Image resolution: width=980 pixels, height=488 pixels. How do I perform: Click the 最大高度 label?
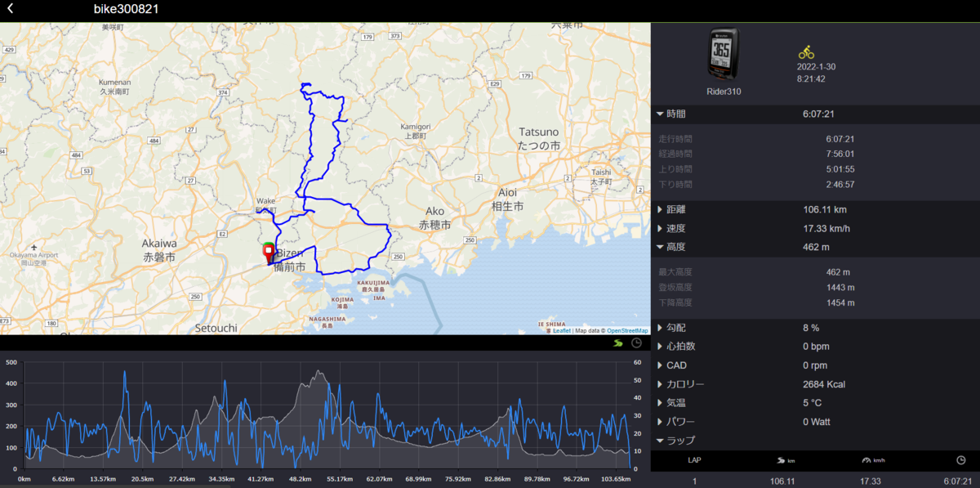[x=675, y=272]
